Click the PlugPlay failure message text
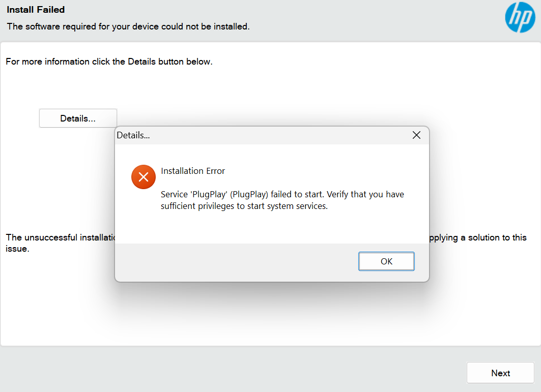The width and height of the screenshot is (541, 392). click(x=282, y=194)
